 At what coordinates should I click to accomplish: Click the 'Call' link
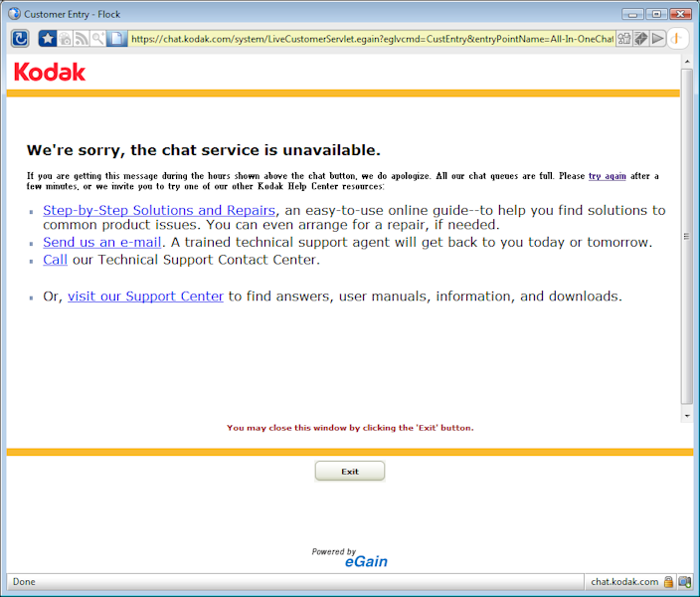pos(55,260)
